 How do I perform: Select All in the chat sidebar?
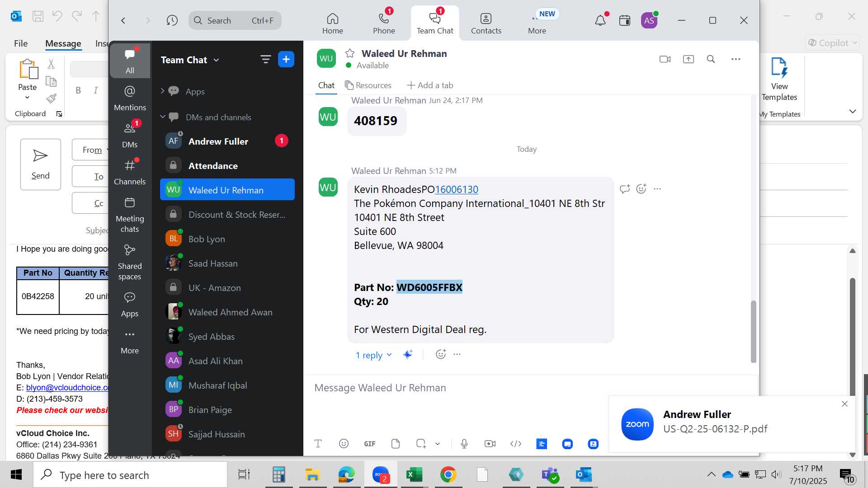point(130,61)
